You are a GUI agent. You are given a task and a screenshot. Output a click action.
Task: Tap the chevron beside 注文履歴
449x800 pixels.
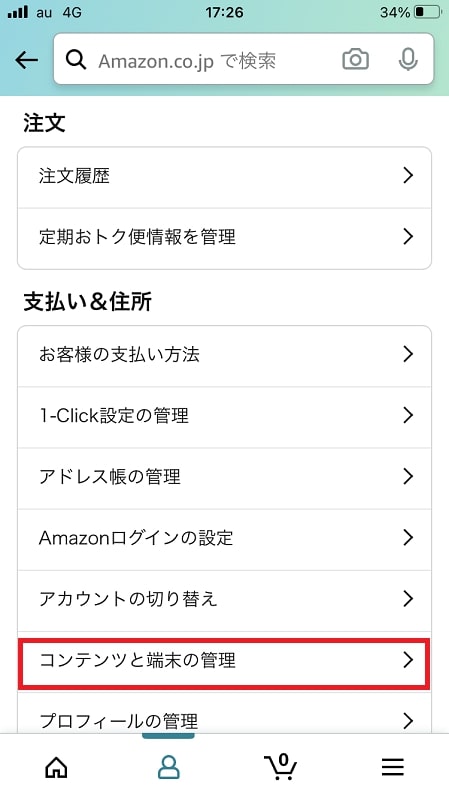408,176
